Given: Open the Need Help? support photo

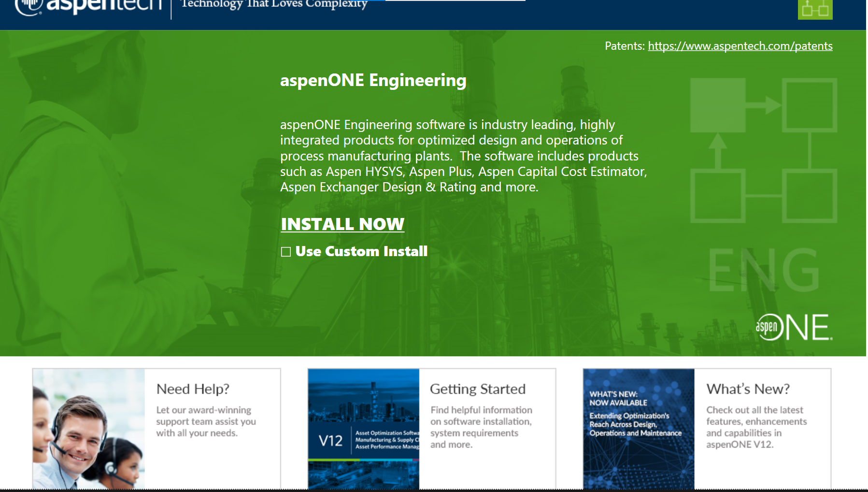Looking at the screenshot, I should pos(89,429).
